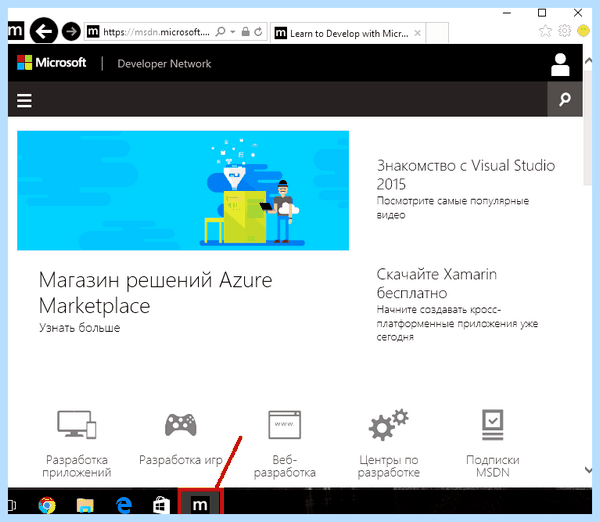600x522 pixels.
Task: Close the Learn to Develop tab
Action: click(x=417, y=33)
